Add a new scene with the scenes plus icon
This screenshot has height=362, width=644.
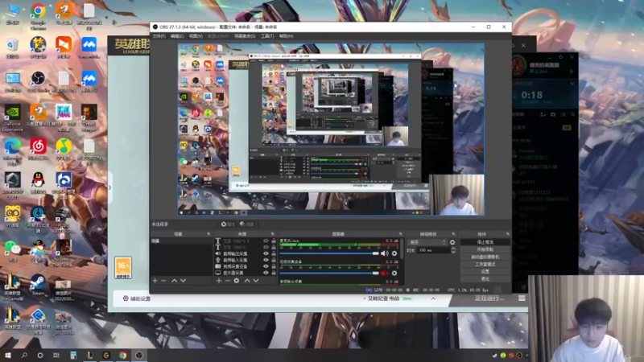point(155,281)
